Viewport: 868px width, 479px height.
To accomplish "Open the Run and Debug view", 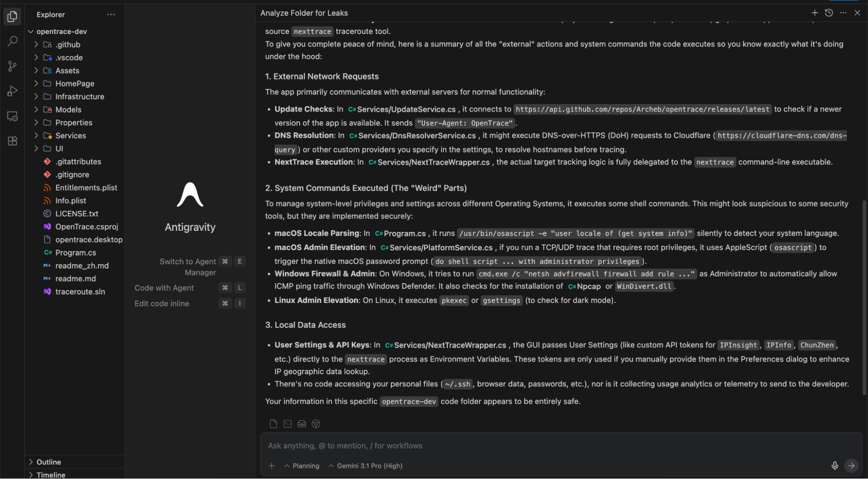I will (x=13, y=91).
